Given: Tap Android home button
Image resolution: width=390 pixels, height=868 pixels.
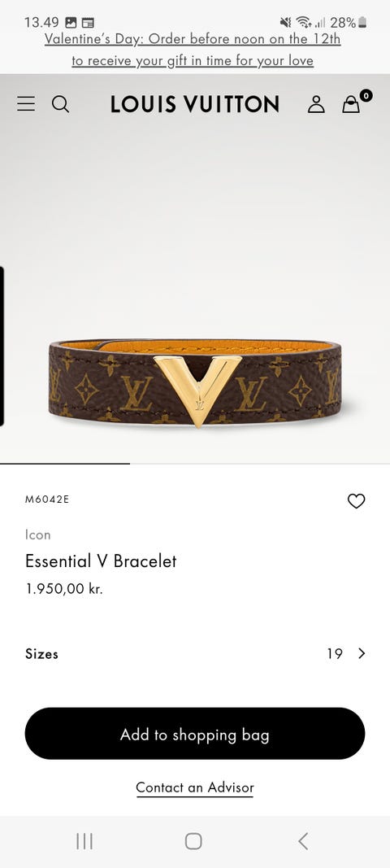Looking at the screenshot, I should pos(193,841).
